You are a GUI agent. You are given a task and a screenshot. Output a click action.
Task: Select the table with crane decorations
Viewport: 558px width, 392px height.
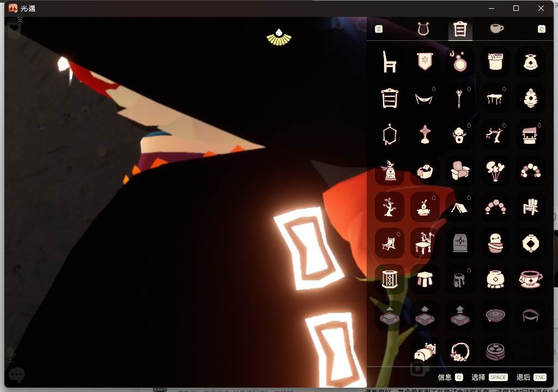click(x=424, y=244)
